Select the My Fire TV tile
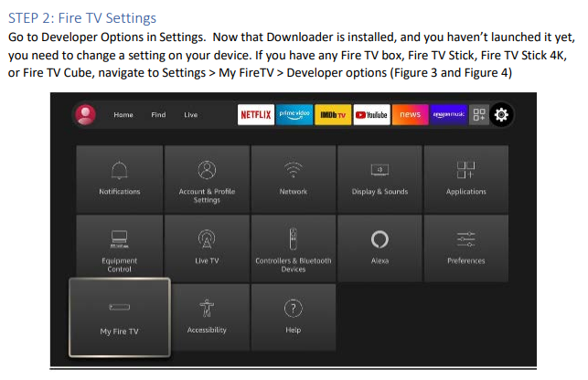The image size is (588, 380). 120,317
